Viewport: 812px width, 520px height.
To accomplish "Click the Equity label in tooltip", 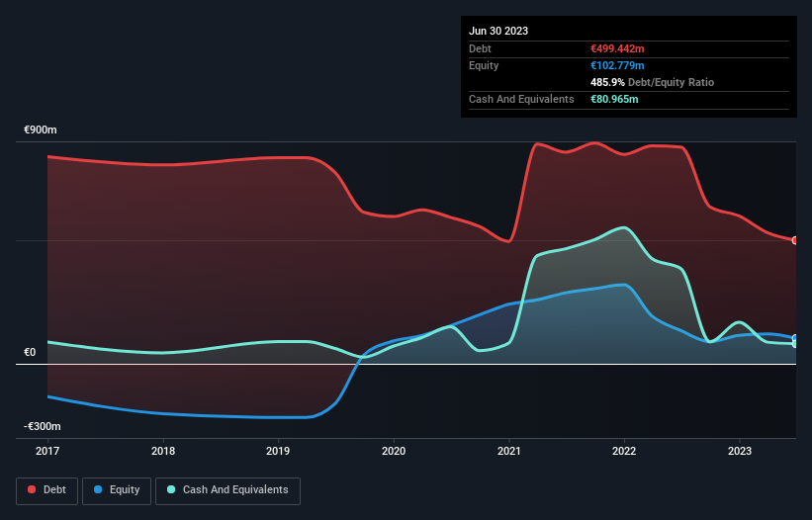I will coord(484,65).
